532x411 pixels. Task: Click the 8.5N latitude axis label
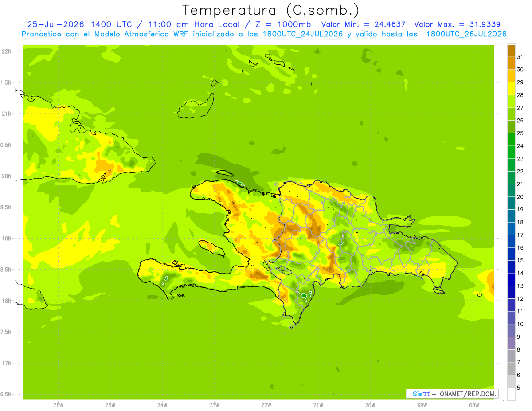pyautogui.click(x=7, y=270)
